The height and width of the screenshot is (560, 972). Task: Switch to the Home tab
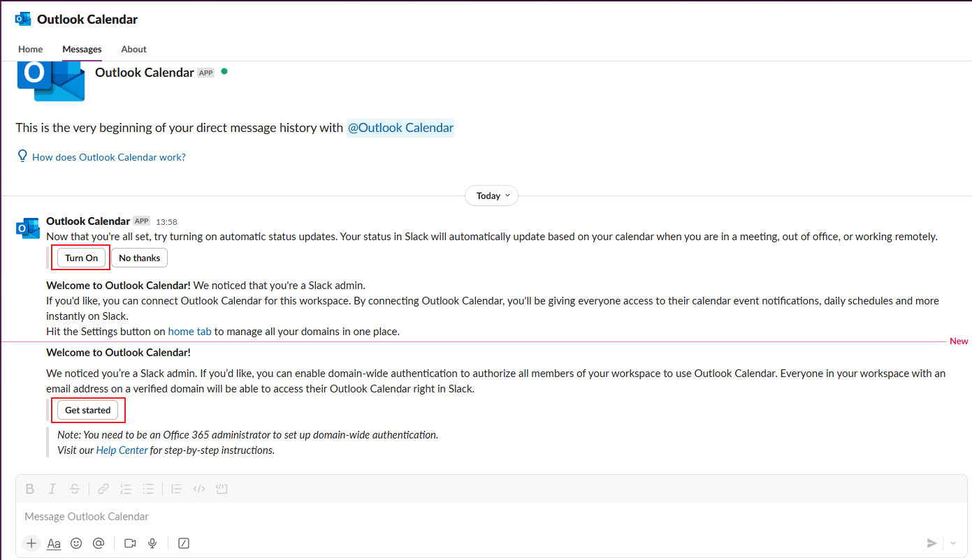[30, 49]
